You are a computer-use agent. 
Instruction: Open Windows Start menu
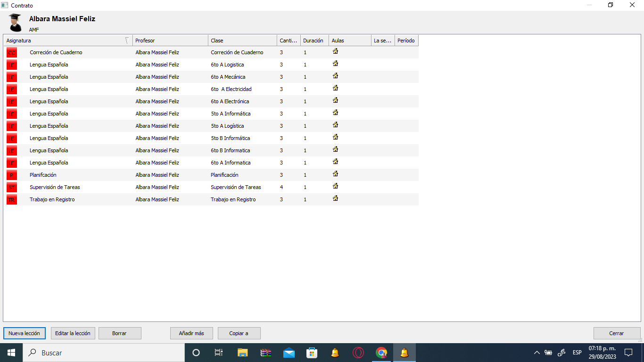click(11, 353)
